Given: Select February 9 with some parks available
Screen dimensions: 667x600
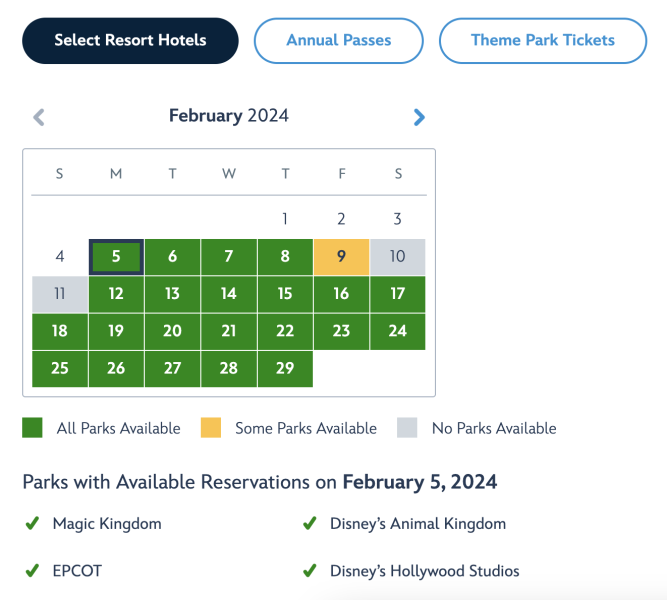Looking at the screenshot, I should (x=341, y=257).
